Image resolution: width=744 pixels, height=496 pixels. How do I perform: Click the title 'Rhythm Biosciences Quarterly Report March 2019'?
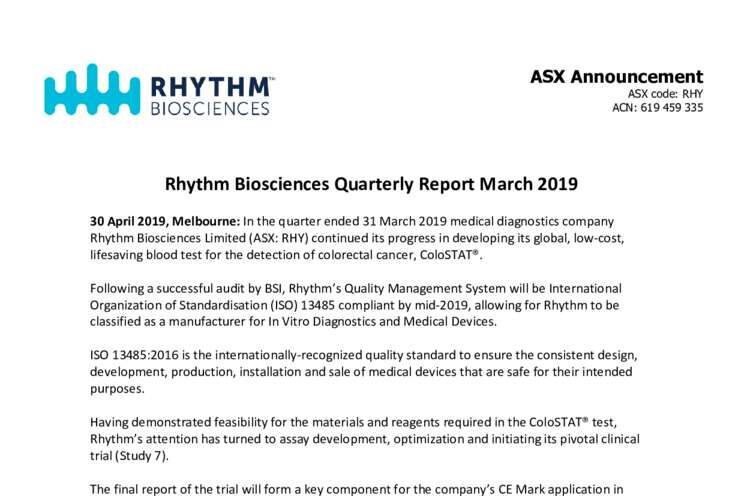[x=371, y=184]
